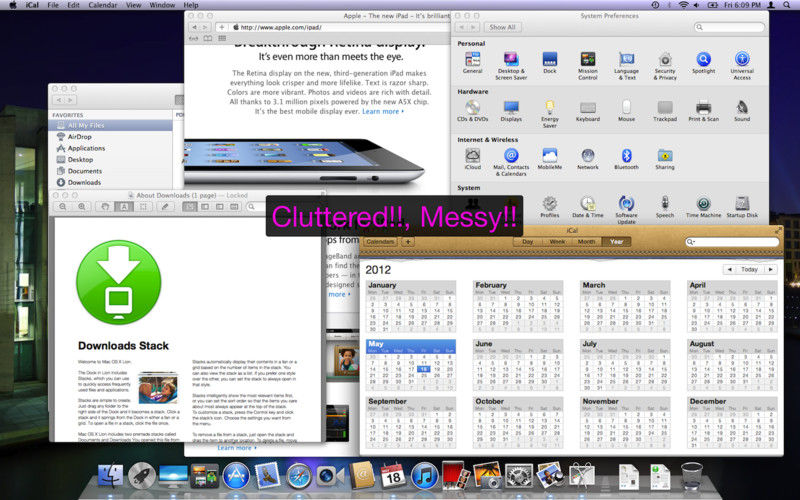Open Displays preferences pane

point(511,111)
